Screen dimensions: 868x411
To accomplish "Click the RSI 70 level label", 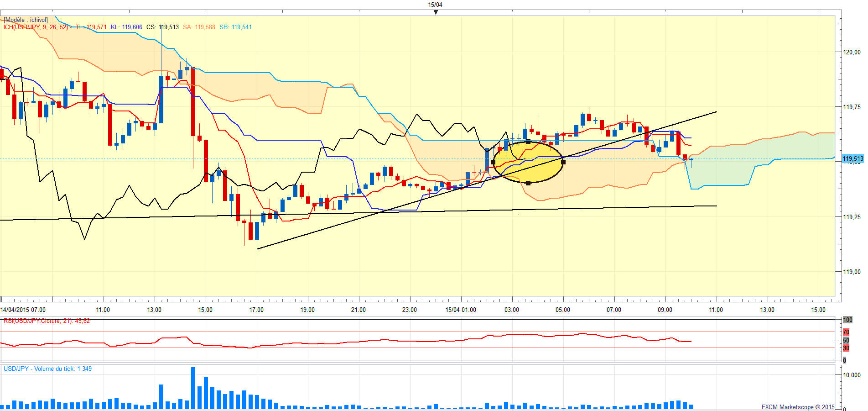I will 846,332.
